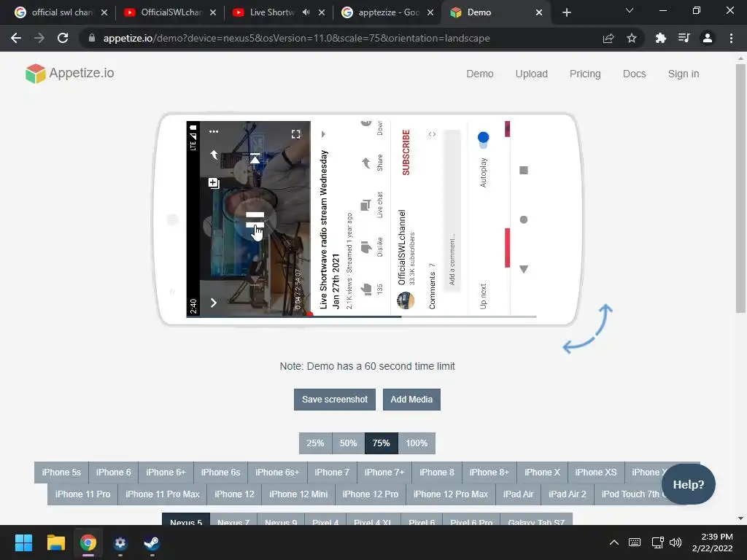747x560 pixels.
Task: Tap SUBSCRIBE in the emulator
Action: click(x=406, y=152)
